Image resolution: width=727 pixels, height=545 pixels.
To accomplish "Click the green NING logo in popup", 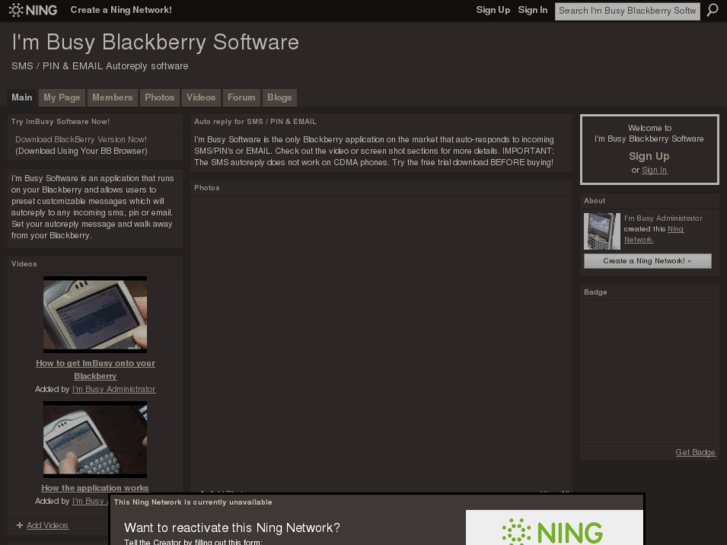I will (x=552, y=531).
